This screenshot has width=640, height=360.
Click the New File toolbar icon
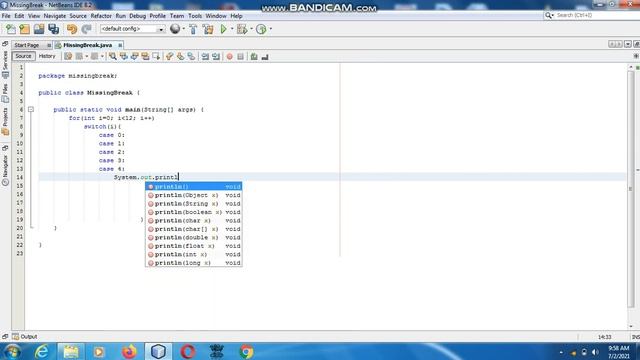[x=11, y=29]
